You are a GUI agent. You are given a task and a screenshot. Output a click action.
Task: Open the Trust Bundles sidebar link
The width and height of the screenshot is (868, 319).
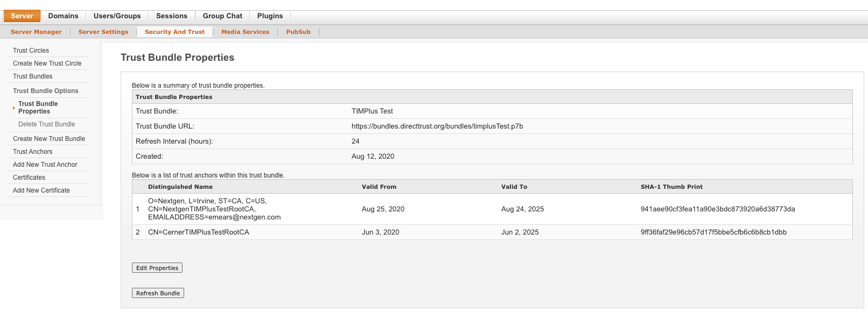click(x=33, y=76)
